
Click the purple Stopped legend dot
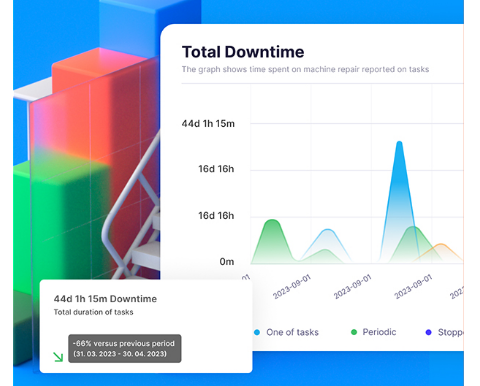pyautogui.click(x=429, y=332)
